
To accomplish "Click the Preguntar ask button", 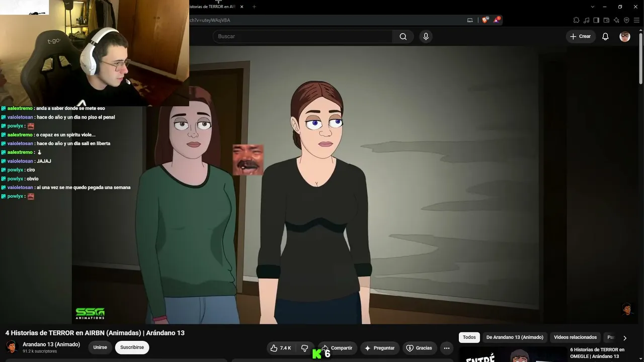I will pos(380,348).
